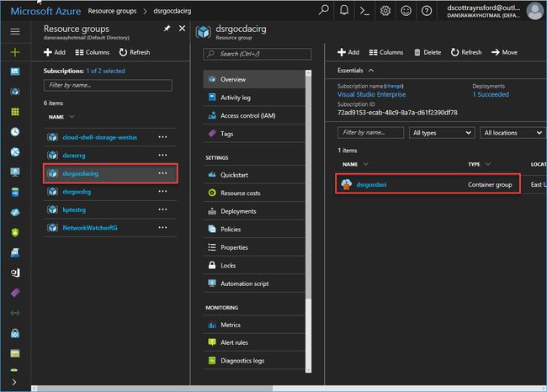The width and height of the screenshot is (547, 392).
Task: Click the resource menu vertical scrollbar
Action: [x=308, y=187]
